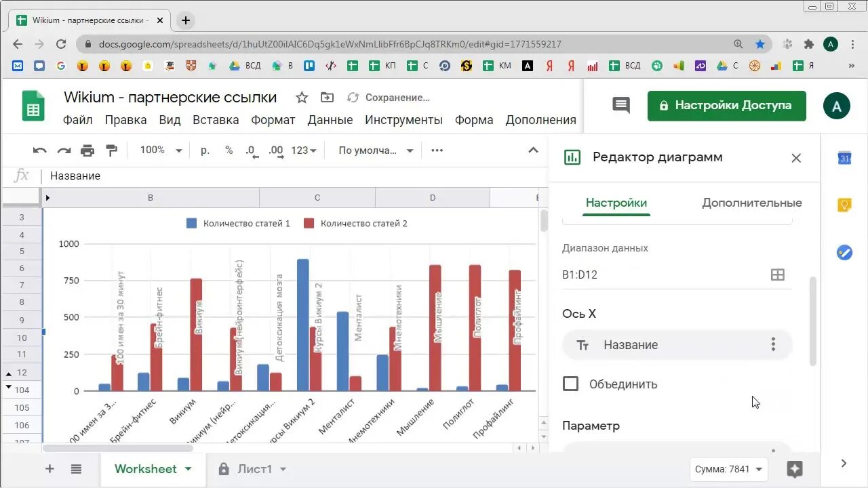
Task: Open Chrome extensions puzzle icon
Action: [809, 44]
